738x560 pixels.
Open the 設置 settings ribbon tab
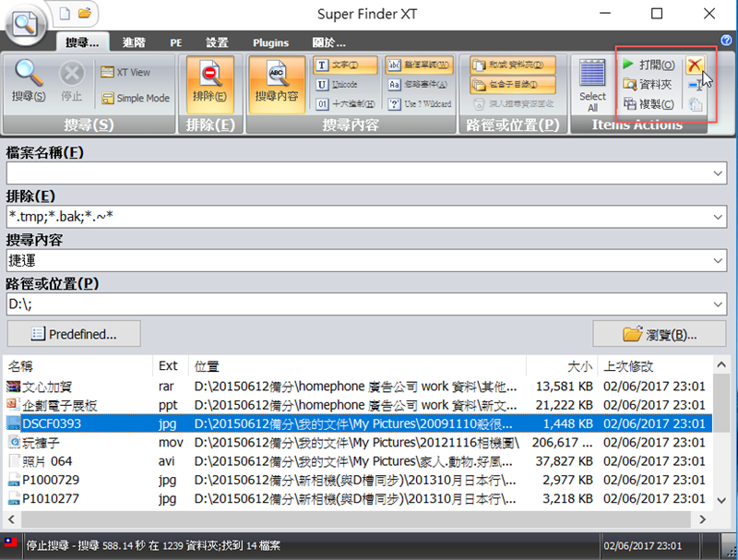click(217, 42)
